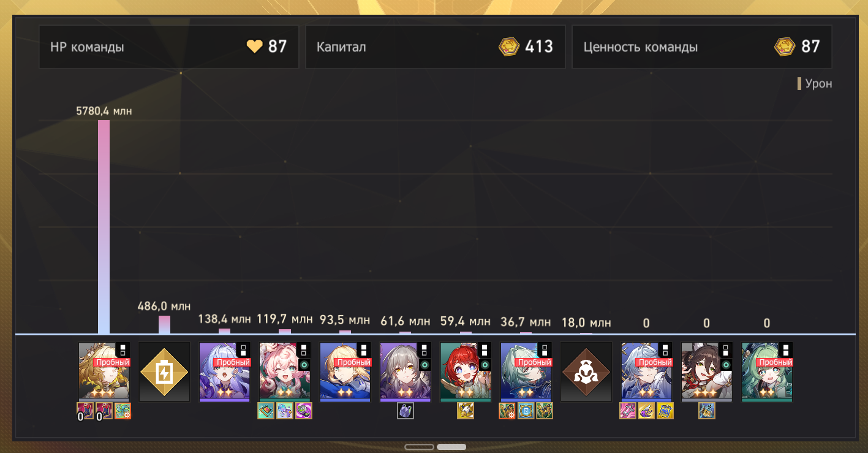Click the brown monster emblem diamond icon
Screen dimensions: 868x453
coord(586,372)
